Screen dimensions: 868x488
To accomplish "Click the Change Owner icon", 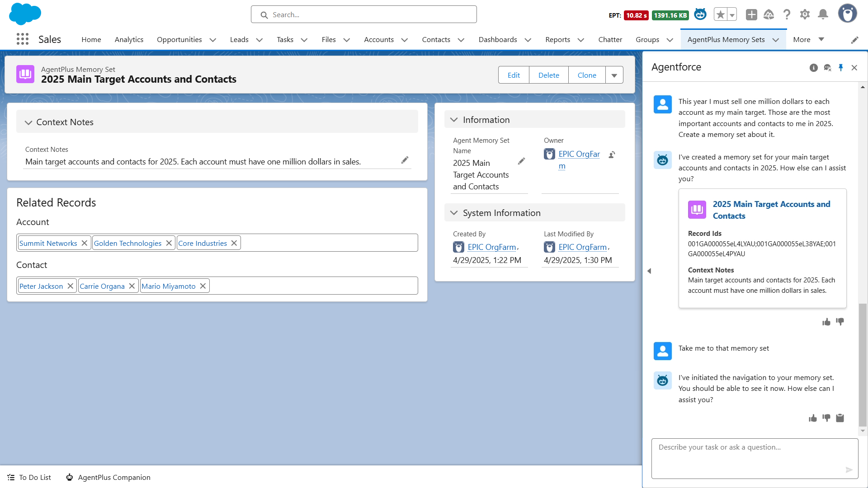I will click(612, 155).
